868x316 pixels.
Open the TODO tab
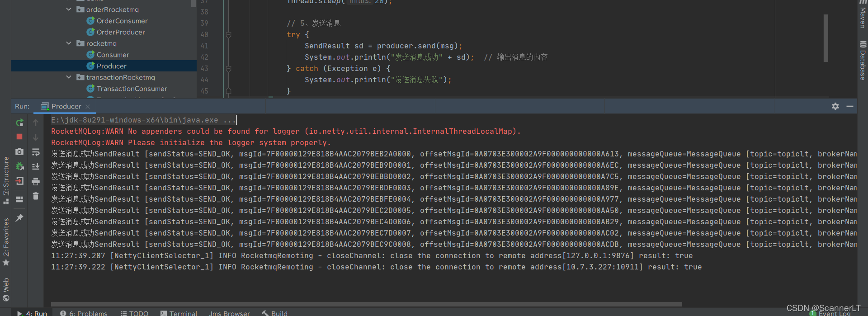134,313
